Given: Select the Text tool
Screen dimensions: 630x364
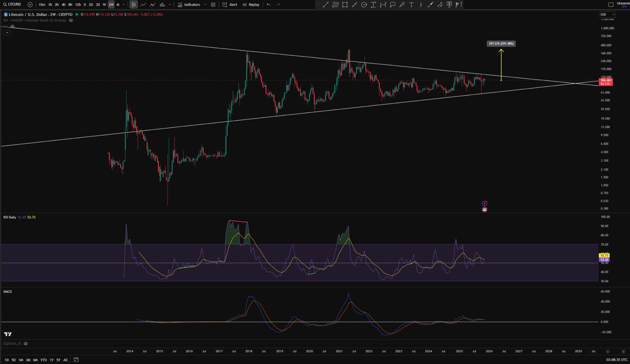Looking at the screenshot, I should point(411,5).
